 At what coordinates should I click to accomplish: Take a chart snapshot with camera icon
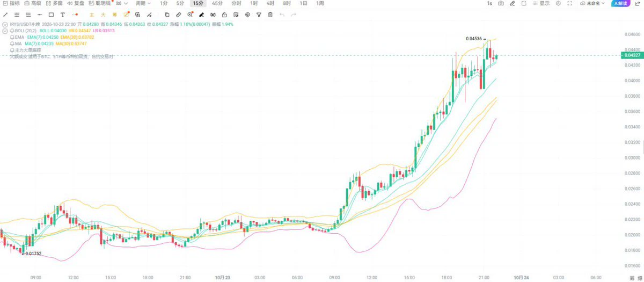[x=501, y=3]
